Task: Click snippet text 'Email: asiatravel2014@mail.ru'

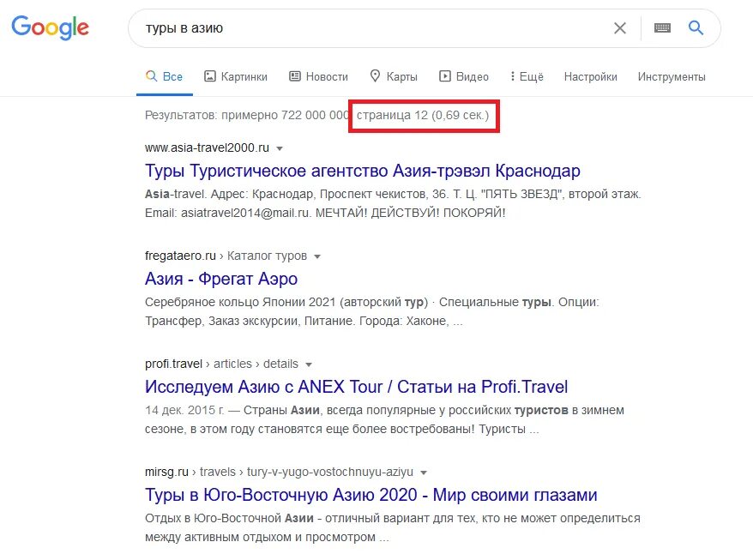Action: click(227, 213)
